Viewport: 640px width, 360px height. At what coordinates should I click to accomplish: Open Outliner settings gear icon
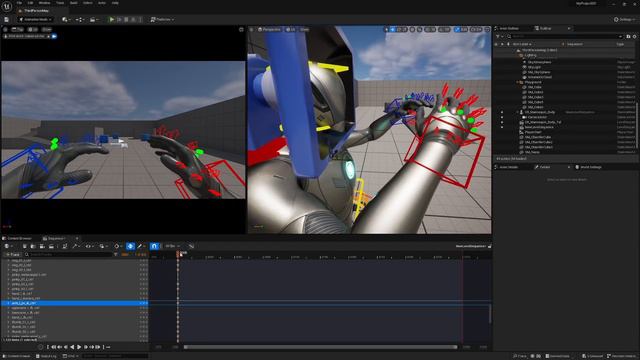(634, 36)
